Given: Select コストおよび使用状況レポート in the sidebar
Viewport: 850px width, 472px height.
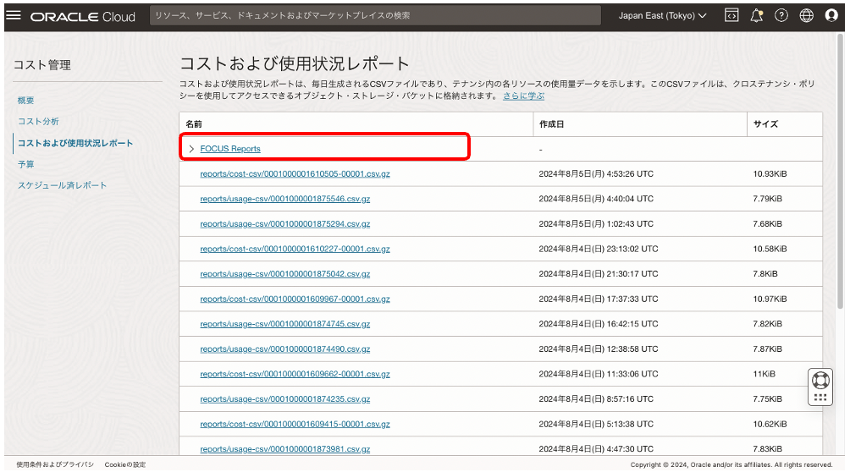Looking at the screenshot, I should click(x=75, y=143).
